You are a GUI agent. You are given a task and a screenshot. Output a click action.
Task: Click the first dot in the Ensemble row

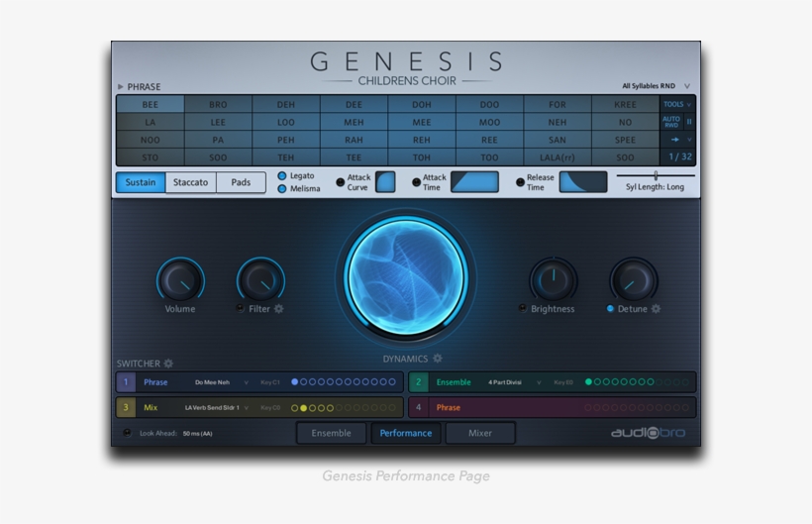[588, 382]
